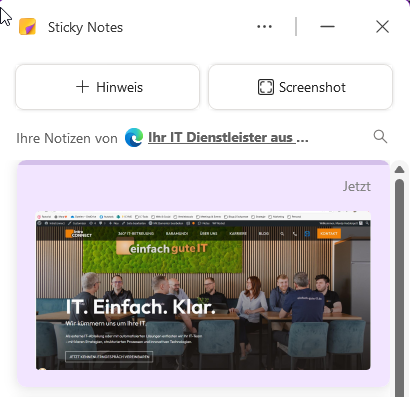410x397 pixels.
Task: Click 'IT. Einfach. Klar.' headline in the thumbnail
Action: coord(141,307)
